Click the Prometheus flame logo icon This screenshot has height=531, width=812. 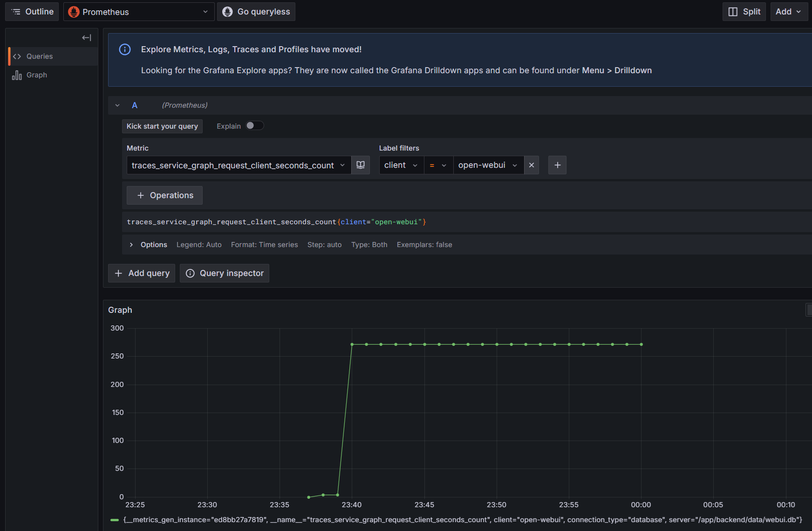click(x=74, y=12)
